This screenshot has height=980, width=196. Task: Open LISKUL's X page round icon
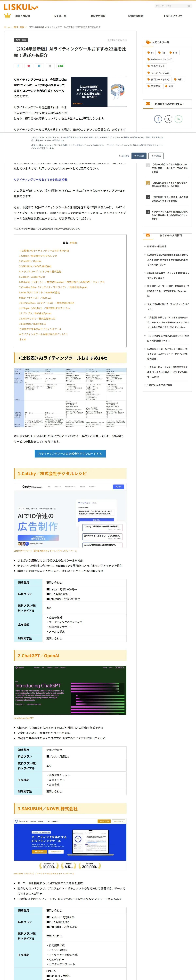click(x=168, y=119)
